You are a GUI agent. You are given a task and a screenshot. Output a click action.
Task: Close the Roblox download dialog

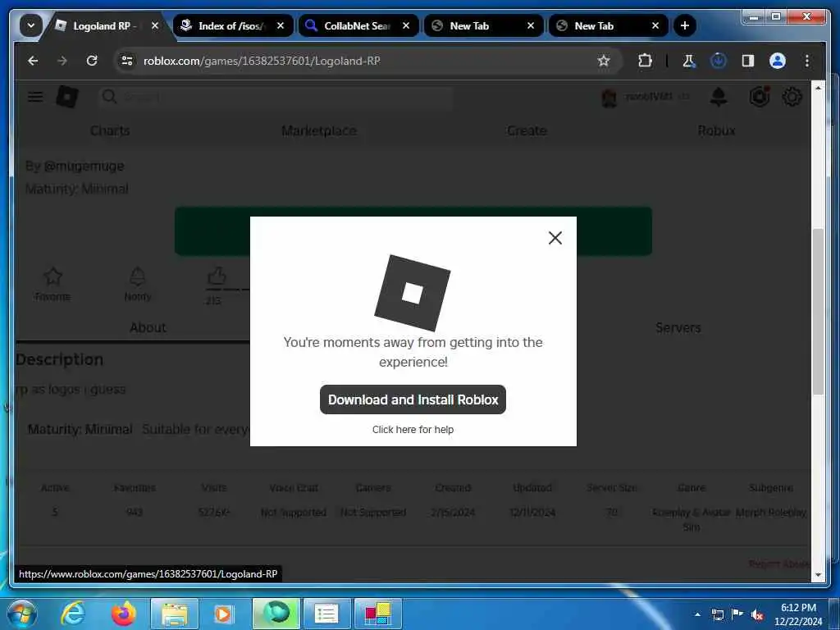pyautogui.click(x=555, y=238)
